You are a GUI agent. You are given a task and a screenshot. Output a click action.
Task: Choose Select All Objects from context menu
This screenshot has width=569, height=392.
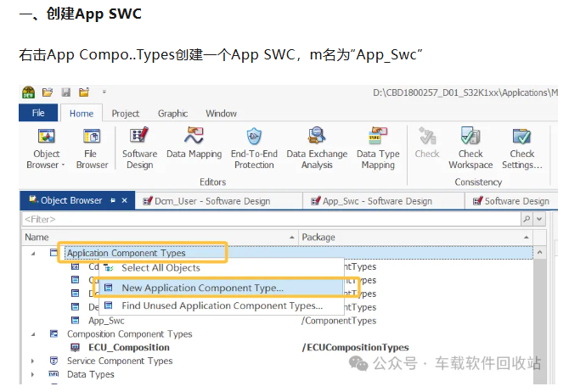pos(222,268)
